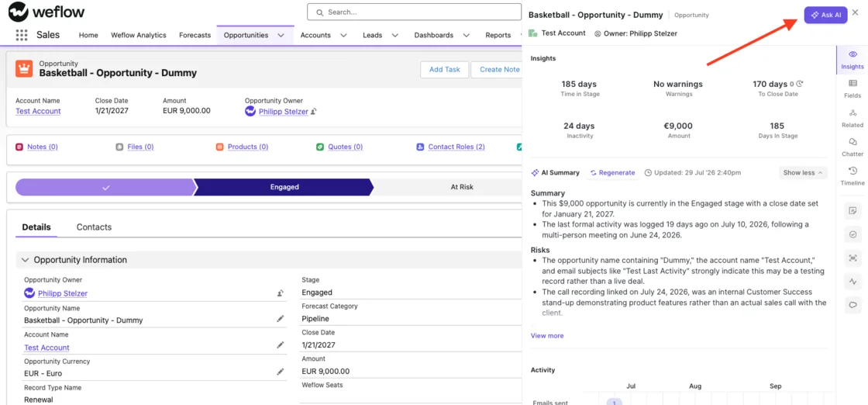The width and height of the screenshot is (868, 405).
Task: Select the completed checkmark stage in the path
Action: click(106, 187)
